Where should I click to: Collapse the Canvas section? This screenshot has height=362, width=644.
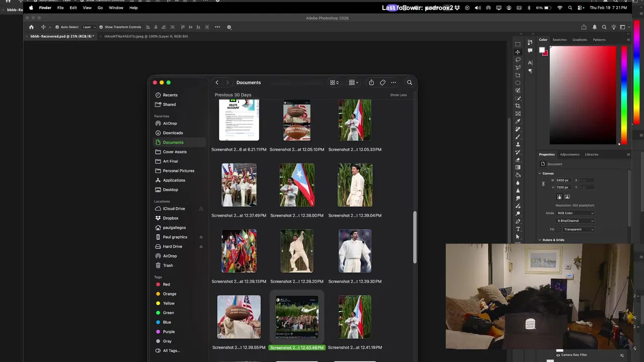pos(540,173)
